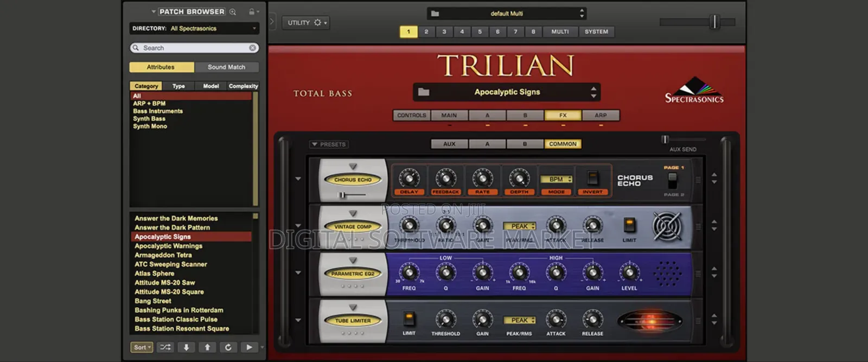
Task: Refresh the patch browser list
Action: pyautogui.click(x=228, y=347)
